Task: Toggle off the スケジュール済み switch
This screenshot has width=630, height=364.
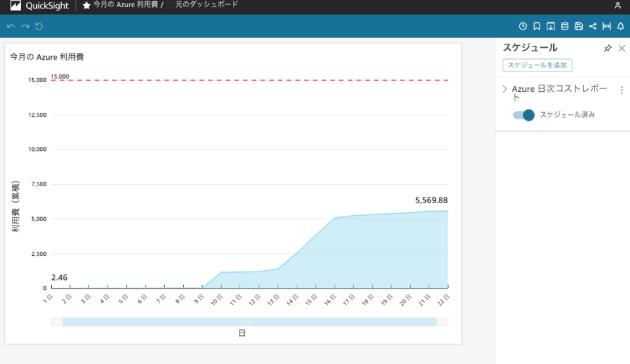Action: point(524,115)
